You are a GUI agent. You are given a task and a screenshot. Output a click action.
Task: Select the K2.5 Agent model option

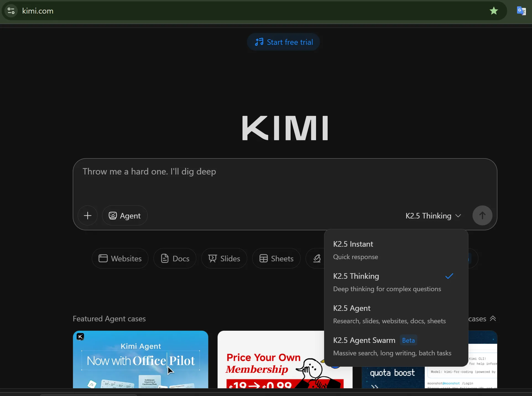click(352, 308)
